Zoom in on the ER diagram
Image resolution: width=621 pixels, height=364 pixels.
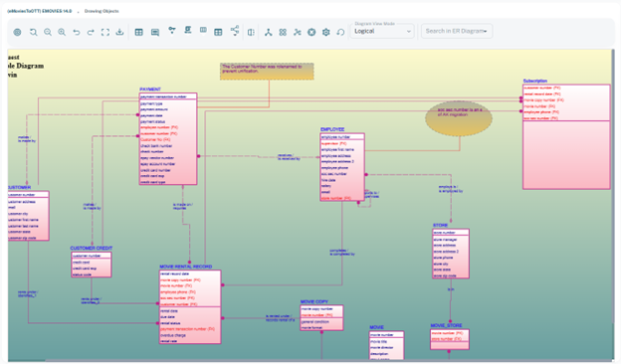[x=62, y=32]
